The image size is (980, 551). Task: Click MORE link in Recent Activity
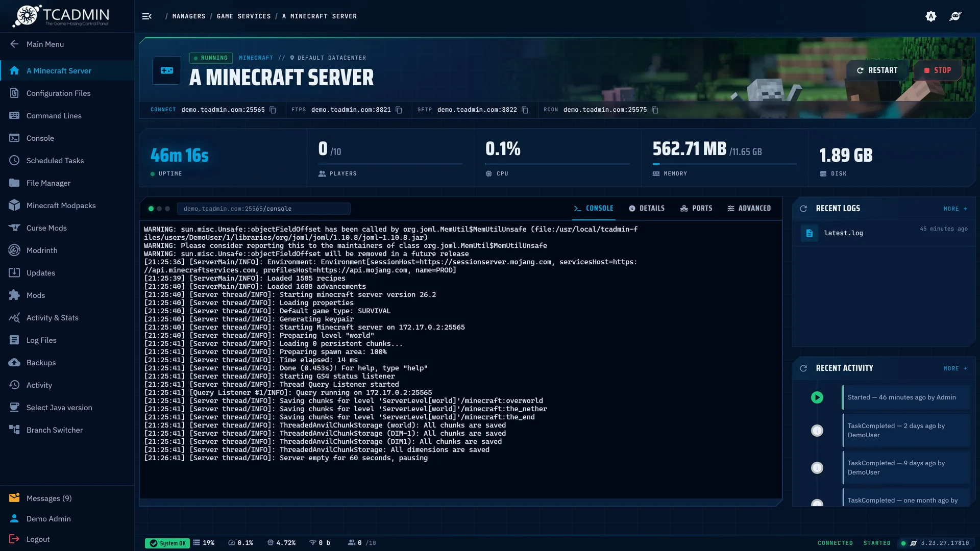point(955,368)
